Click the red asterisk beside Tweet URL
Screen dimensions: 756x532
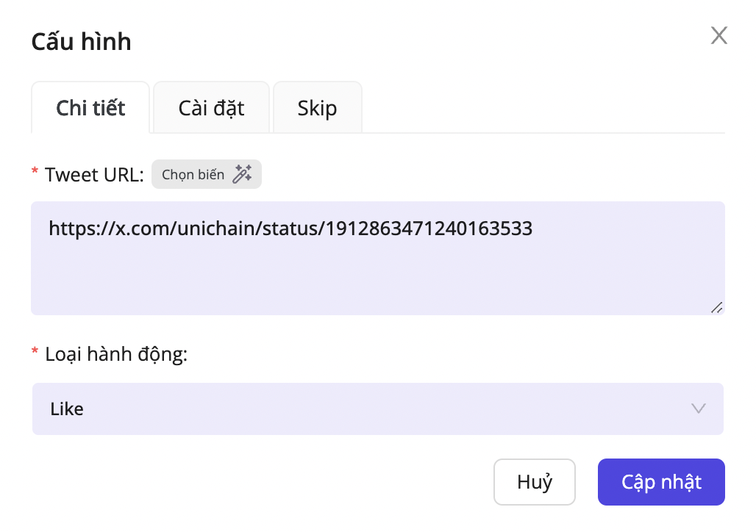(x=35, y=175)
